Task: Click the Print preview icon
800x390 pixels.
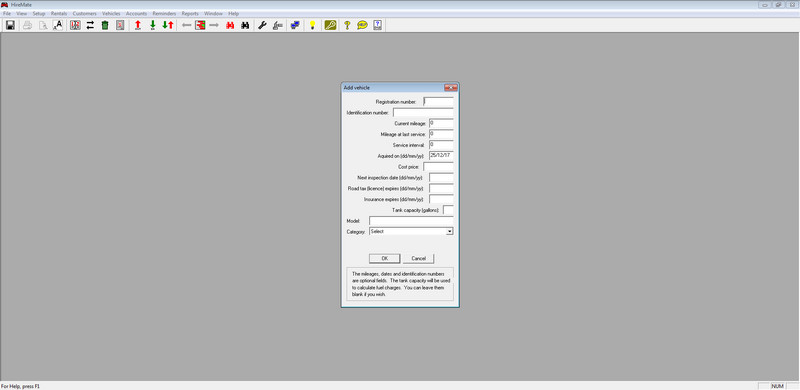Action: (43, 25)
